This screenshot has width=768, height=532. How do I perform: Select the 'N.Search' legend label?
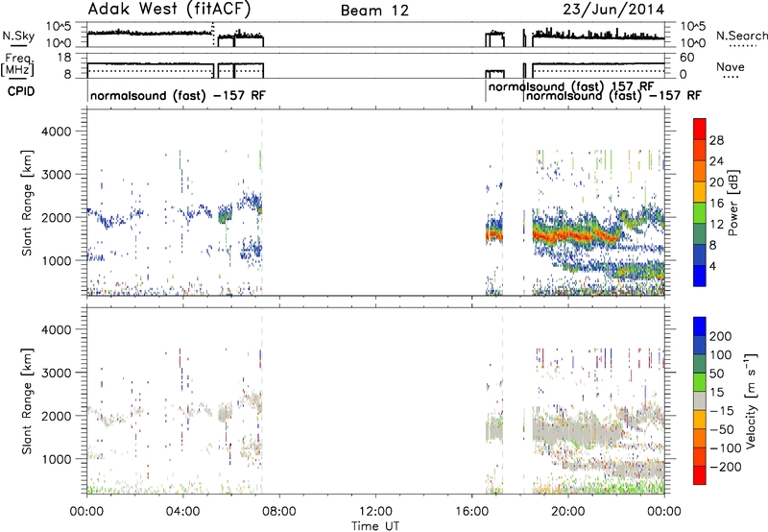741,36
